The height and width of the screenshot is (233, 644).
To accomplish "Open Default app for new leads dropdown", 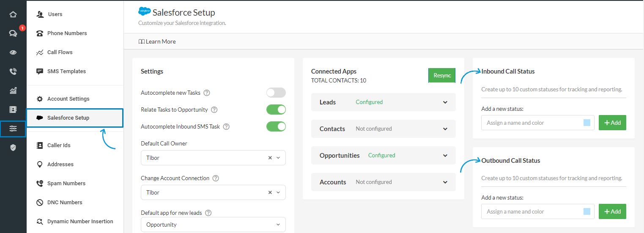I will click(213, 225).
